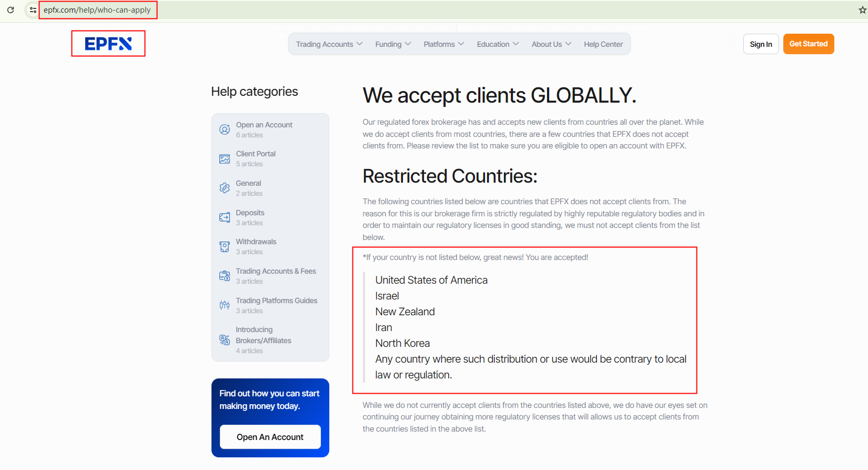
Task: Click the orange Get Started button
Action: (x=809, y=44)
